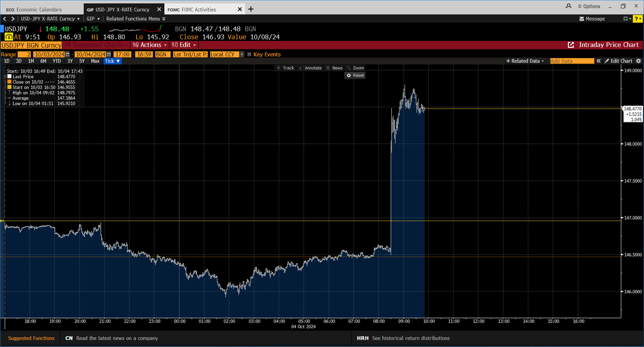This screenshot has width=644, height=347.
Task: Pop out the Intraday Price Chart icon
Action: (x=570, y=45)
